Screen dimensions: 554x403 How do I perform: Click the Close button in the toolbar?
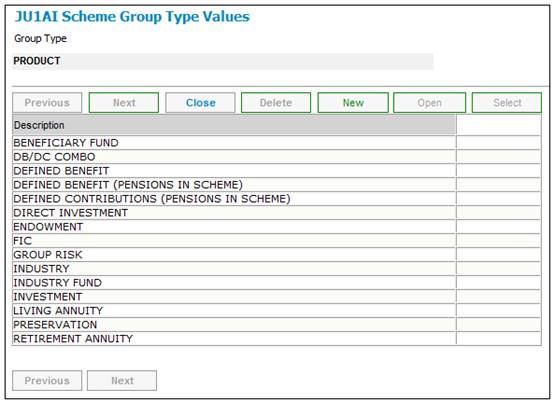pyautogui.click(x=200, y=103)
